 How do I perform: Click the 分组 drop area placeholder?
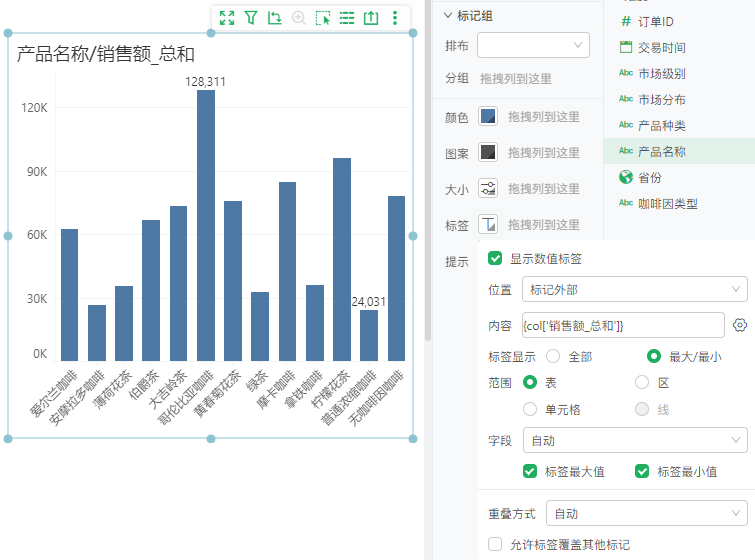pos(515,78)
